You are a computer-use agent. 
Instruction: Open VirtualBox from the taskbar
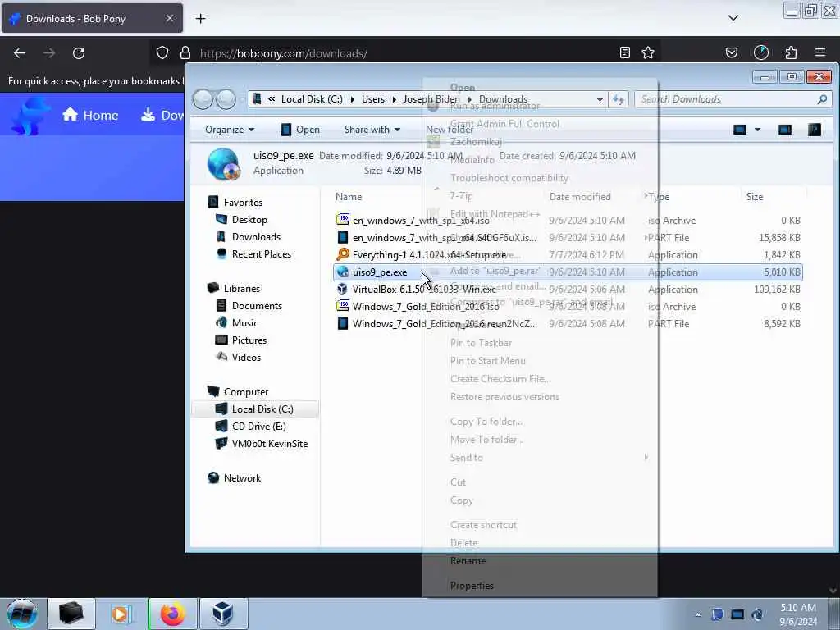[223, 614]
